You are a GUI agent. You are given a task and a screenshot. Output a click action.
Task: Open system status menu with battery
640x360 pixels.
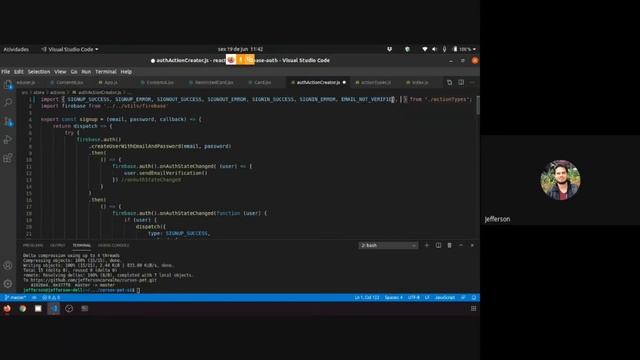[449, 49]
